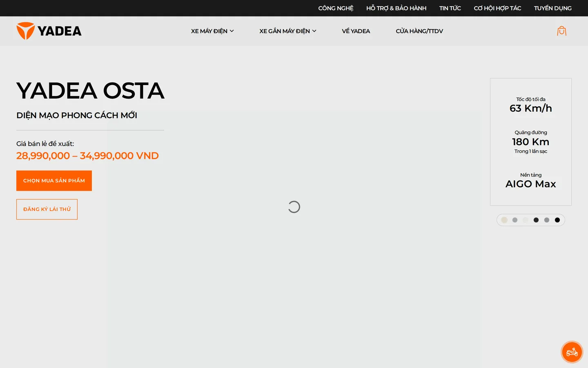
Task: Click the orange floating scooter button
Action: pos(572,352)
